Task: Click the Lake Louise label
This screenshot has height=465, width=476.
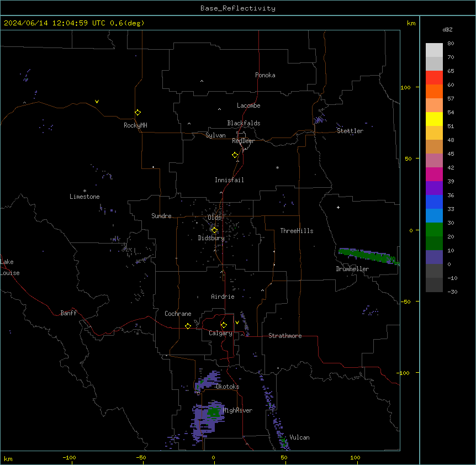Action: (10, 267)
